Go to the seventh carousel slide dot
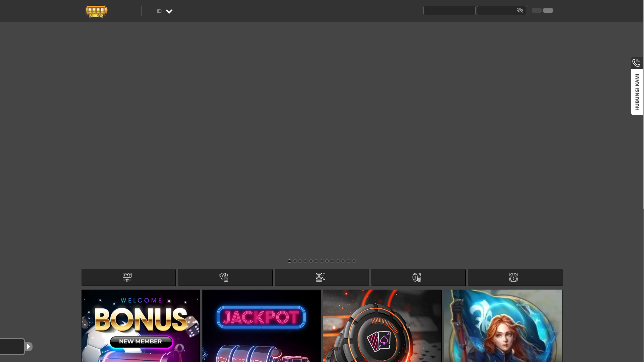 click(322, 261)
